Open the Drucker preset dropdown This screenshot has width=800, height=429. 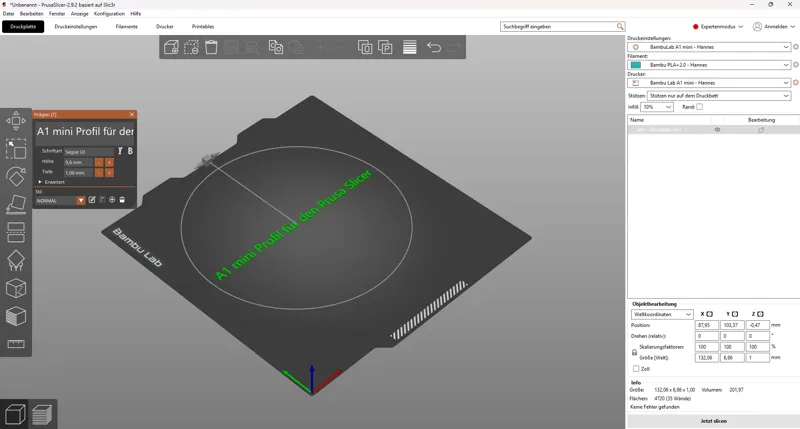[709, 83]
